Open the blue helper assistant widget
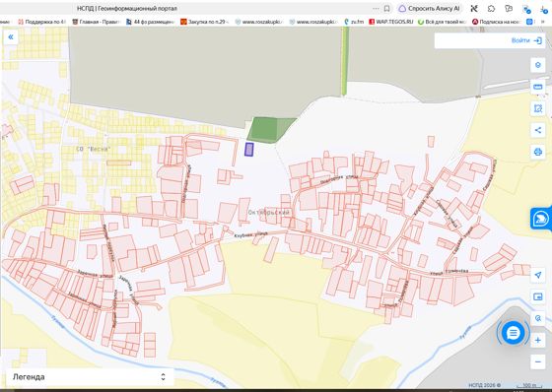 pyautogui.click(x=541, y=219)
